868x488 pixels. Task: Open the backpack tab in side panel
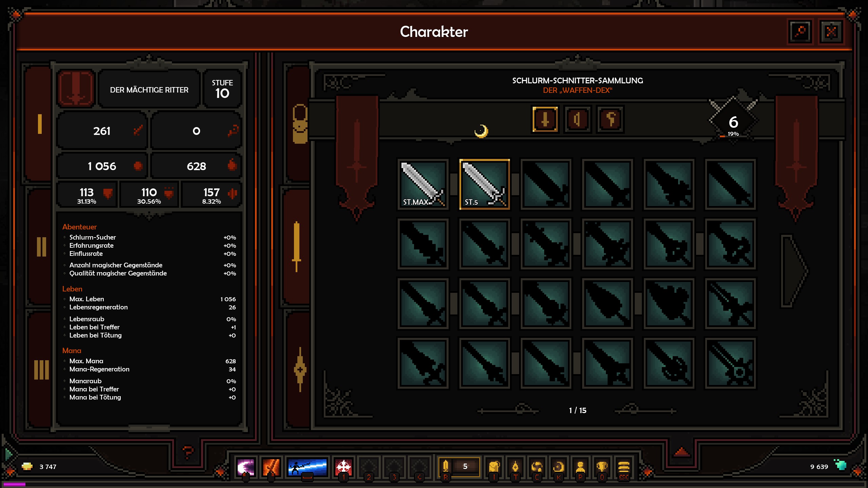[x=300, y=124]
